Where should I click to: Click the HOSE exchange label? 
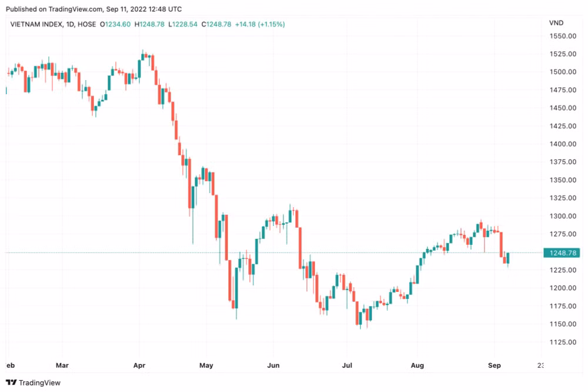[86, 24]
